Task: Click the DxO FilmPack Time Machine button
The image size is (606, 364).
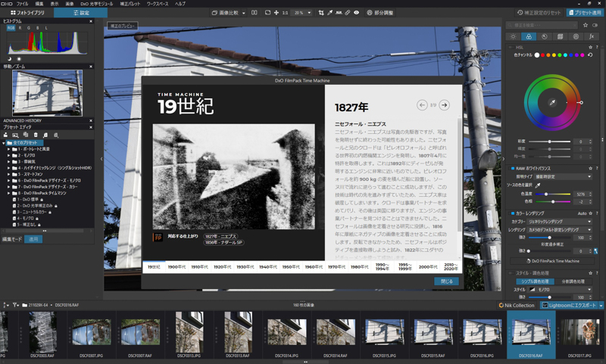Action: (x=553, y=261)
